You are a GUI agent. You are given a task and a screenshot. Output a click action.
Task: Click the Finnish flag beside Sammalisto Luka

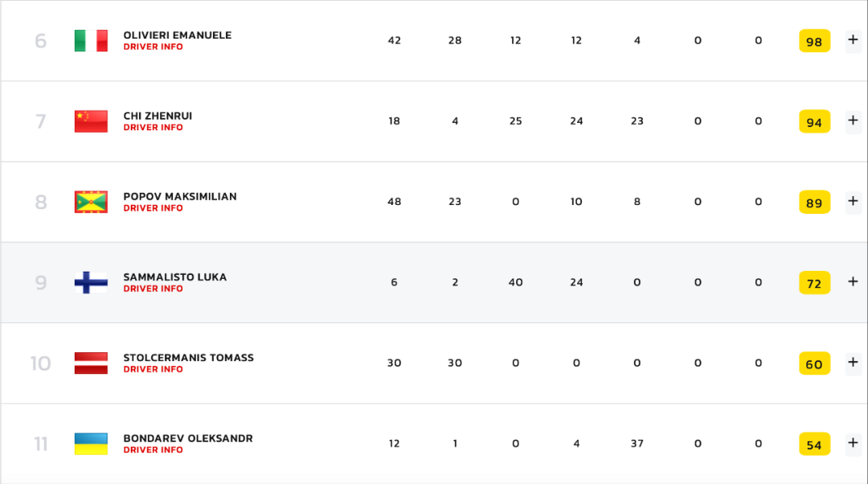point(91,282)
